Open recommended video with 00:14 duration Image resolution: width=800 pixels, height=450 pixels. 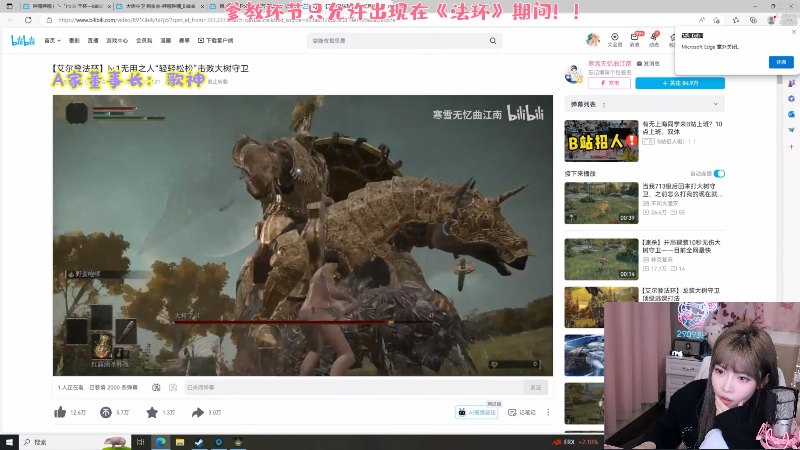(601, 259)
